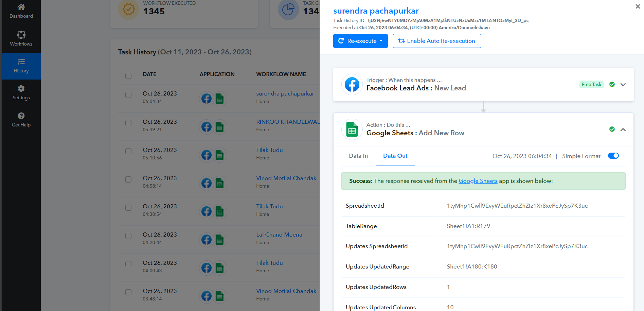Screen dimensions: 644x311
Task: Open surendra pachapurkar workflow link in table
Action: tap(285, 93)
